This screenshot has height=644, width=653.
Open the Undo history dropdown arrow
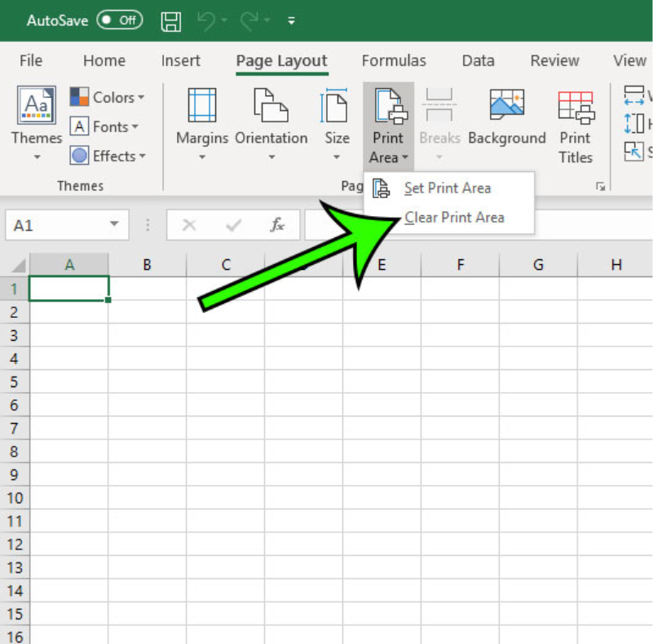[224, 20]
